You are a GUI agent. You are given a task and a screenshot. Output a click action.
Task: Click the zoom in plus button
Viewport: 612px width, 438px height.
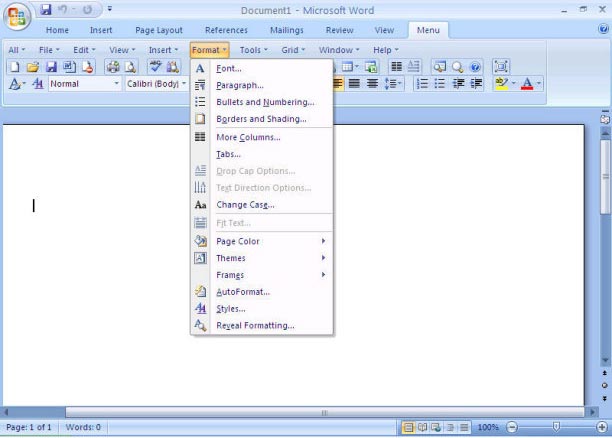[x=602, y=427]
